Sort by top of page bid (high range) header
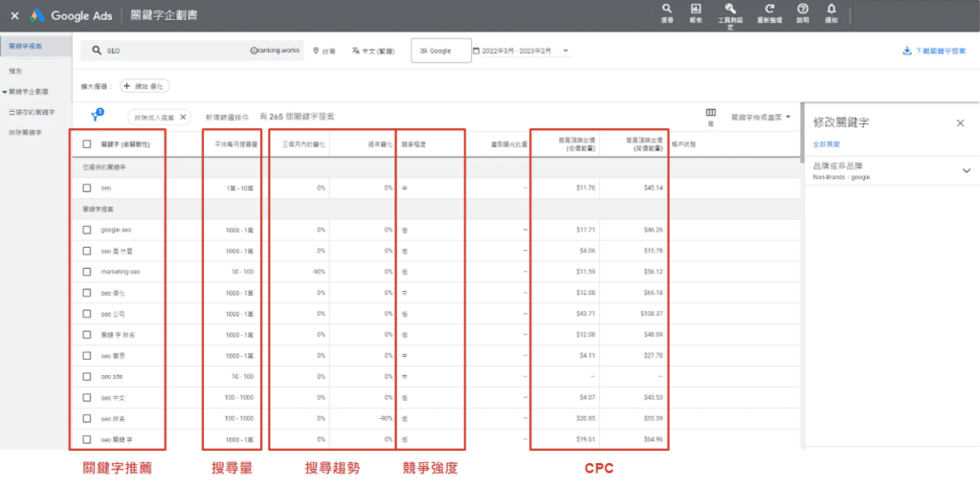The width and height of the screenshot is (980, 487). [644, 144]
